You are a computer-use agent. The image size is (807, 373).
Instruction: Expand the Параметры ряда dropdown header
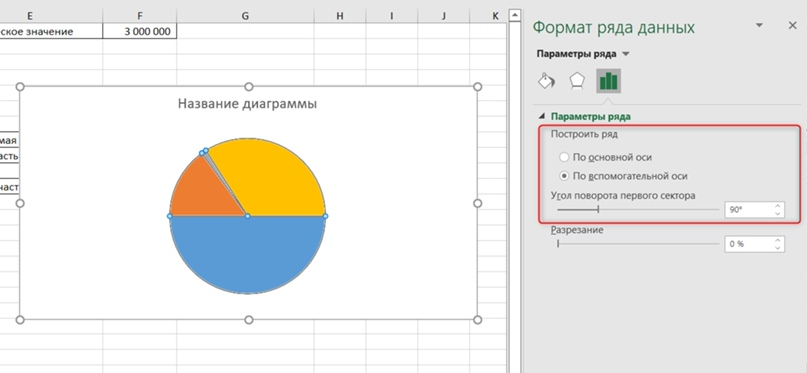(583, 54)
